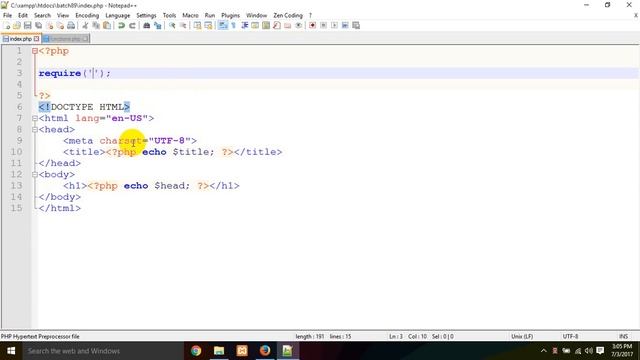Open Google Chrome from the taskbar
Screen dimensions: 640x360
(196, 351)
